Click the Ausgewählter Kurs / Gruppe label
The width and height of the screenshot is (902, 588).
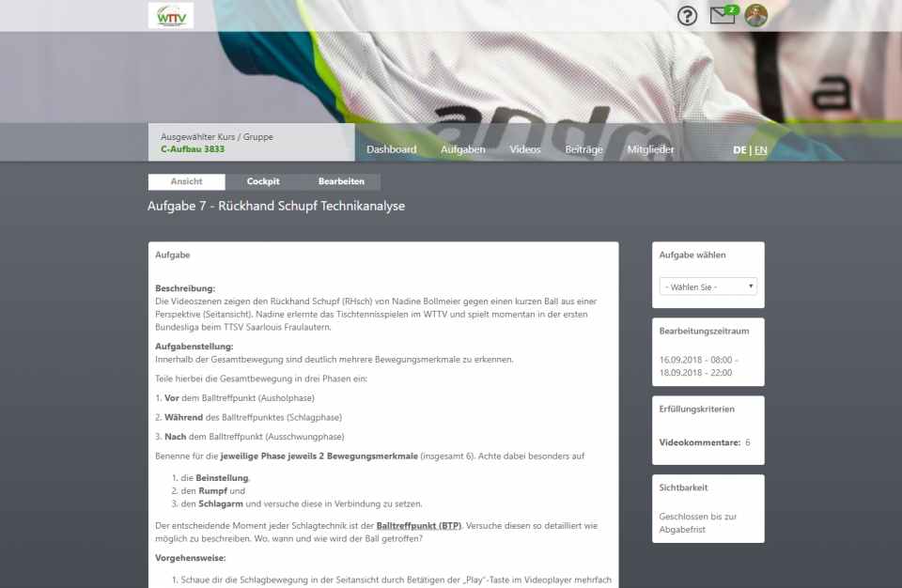(217, 136)
